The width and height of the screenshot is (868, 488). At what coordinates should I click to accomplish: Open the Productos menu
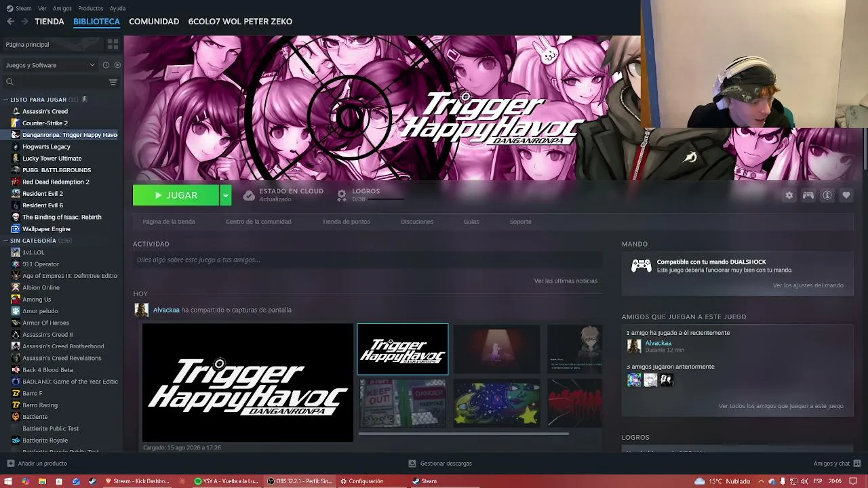point(91,8)
